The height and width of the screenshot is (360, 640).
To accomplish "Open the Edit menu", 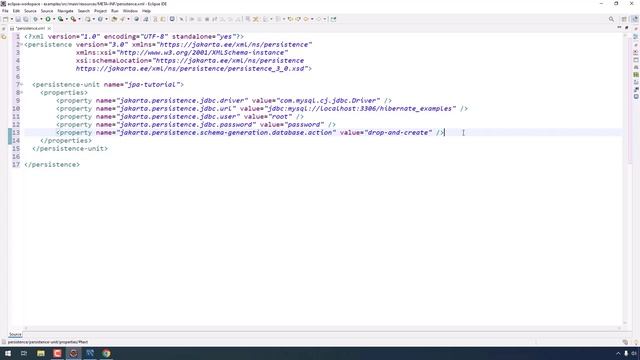I will click(16, 11).
